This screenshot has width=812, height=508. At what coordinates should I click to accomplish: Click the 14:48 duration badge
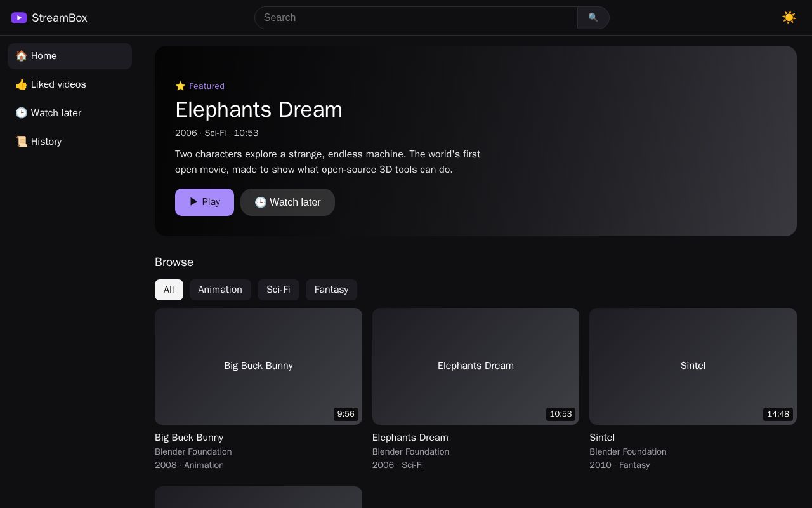click(778, 414)
